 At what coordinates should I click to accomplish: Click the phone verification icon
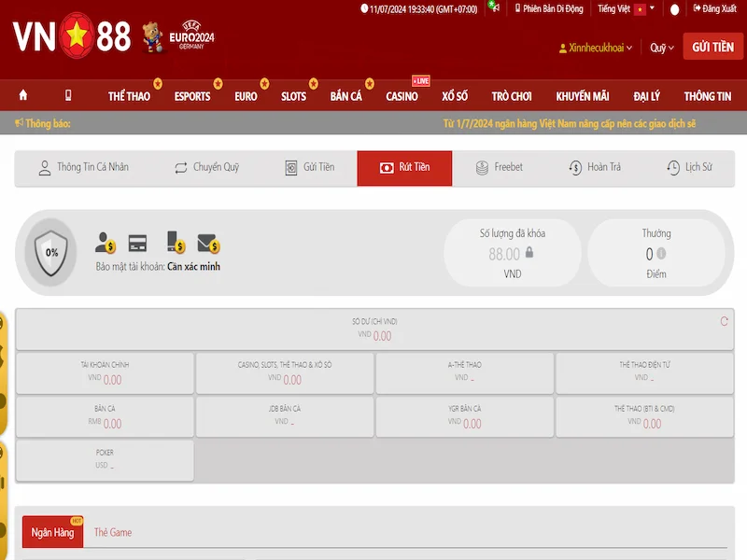[x=175, y=244]
